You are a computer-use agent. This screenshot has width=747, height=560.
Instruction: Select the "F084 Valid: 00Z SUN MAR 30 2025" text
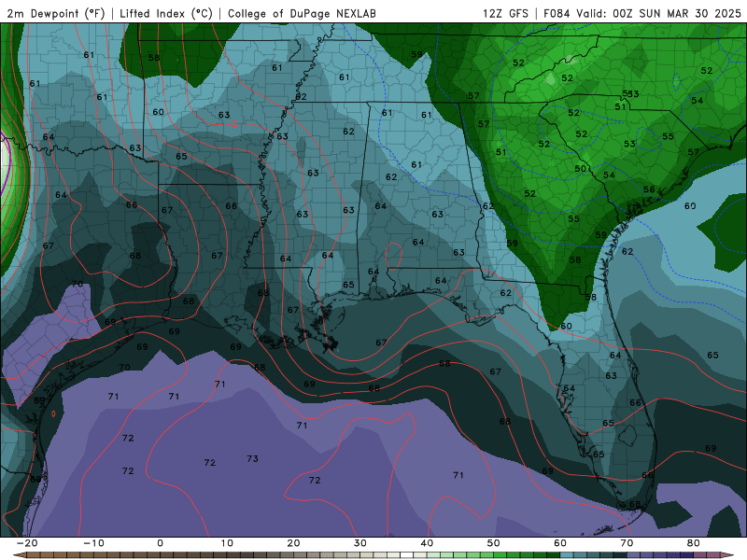point(642,13)
